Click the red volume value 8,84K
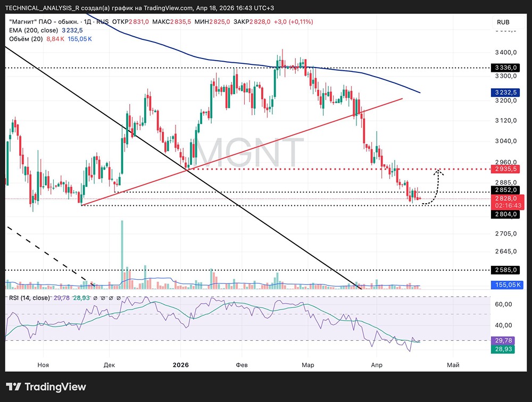Image resolution: width=532 pixels, height=402 pixels. click(55, 39)
